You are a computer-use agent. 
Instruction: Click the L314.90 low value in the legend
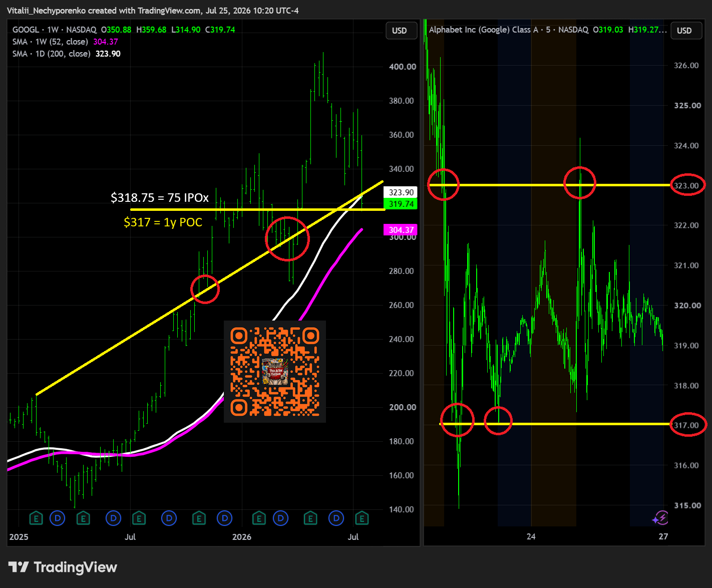tap(186, 30)
